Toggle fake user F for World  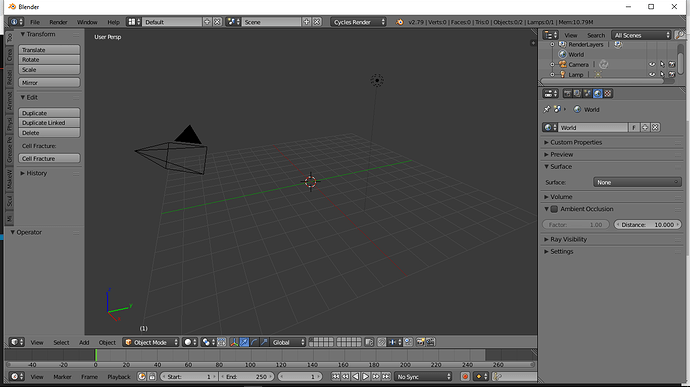(634, 127)
